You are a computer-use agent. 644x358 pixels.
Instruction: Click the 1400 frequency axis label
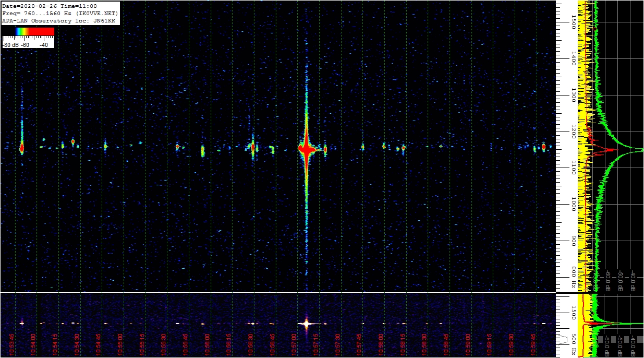click(x=574, y=58)
